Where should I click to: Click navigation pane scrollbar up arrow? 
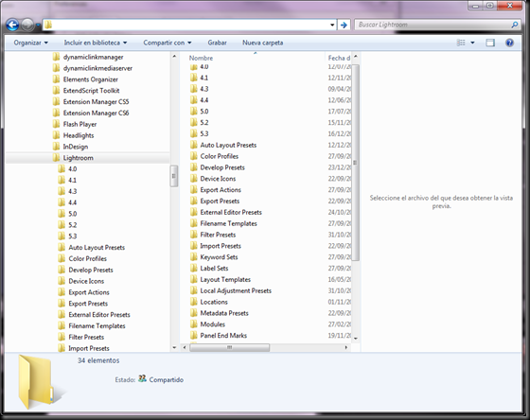pyautogui.click(x=174, y=56)
